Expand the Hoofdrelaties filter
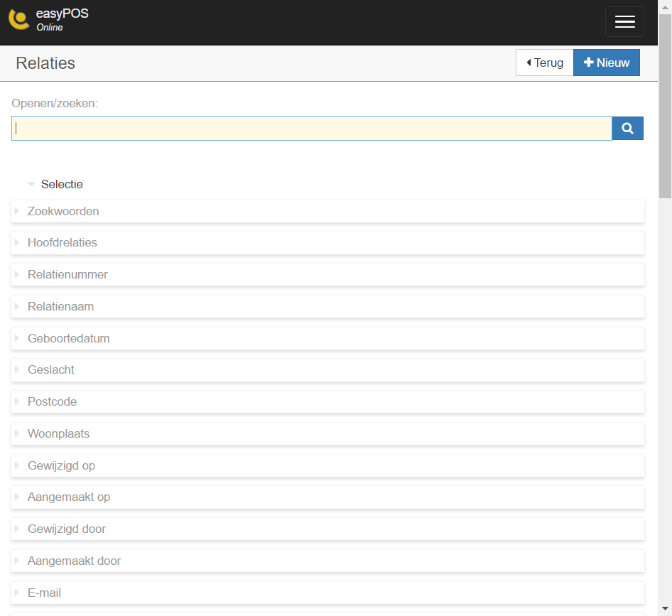Image resolution: width=672 pixels, height=616 pixels. click(328, 242)
